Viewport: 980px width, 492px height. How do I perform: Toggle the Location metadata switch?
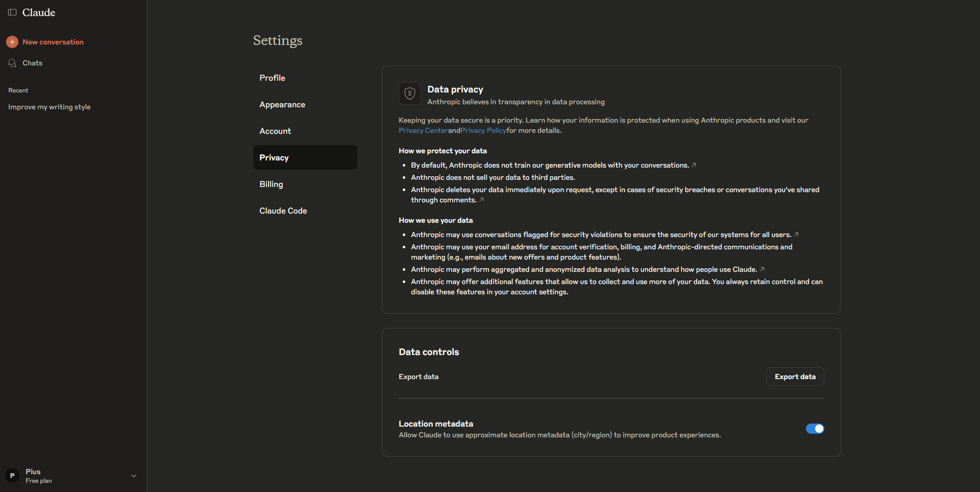coord(815,429)
